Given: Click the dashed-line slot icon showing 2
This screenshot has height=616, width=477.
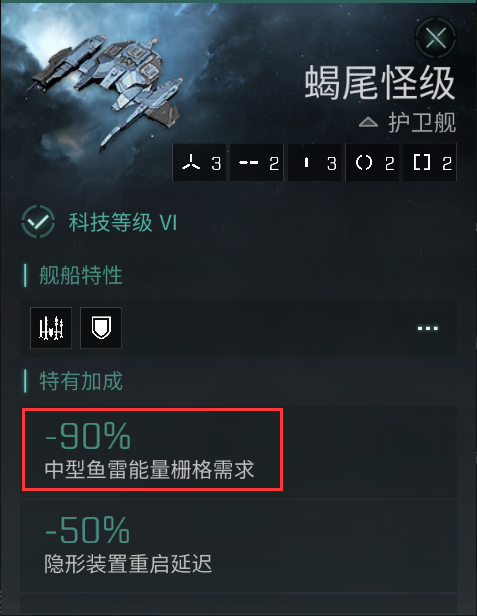Looking at the screenshot, I should pyautogui.click(x=257, y=163).
